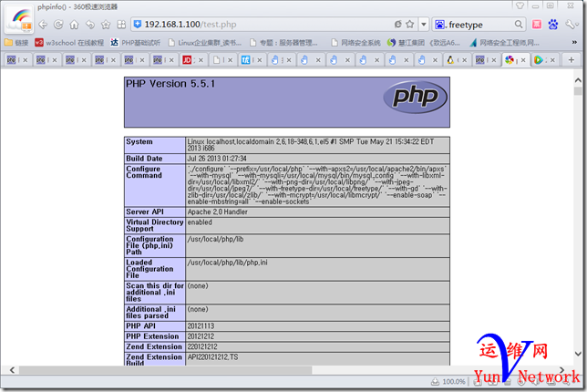Open the 网络安全工程师 bookmark
The image size is (587, 392).
(505, 43)
